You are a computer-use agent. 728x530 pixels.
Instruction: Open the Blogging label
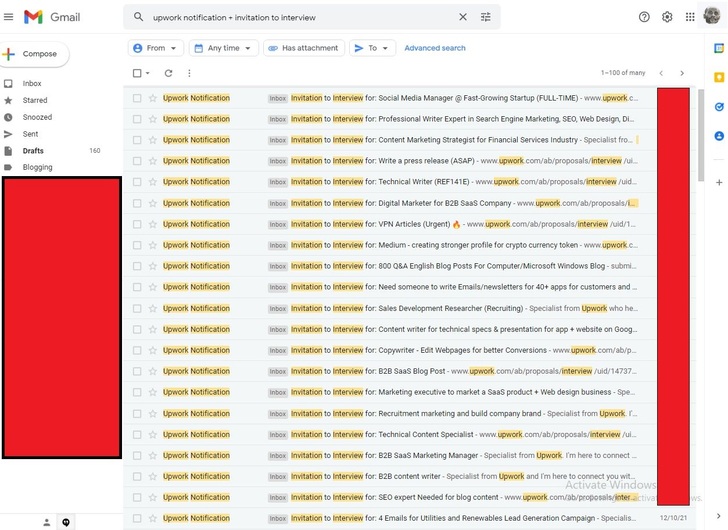[x=37, y=167]
